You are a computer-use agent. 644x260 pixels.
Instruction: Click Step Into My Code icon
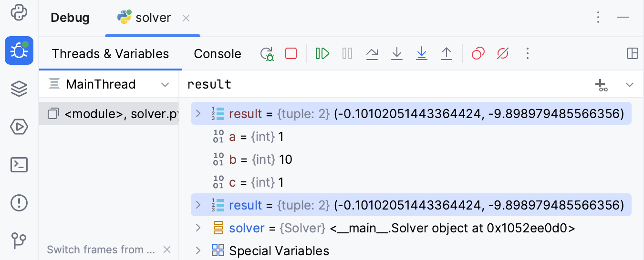[422, 53]
